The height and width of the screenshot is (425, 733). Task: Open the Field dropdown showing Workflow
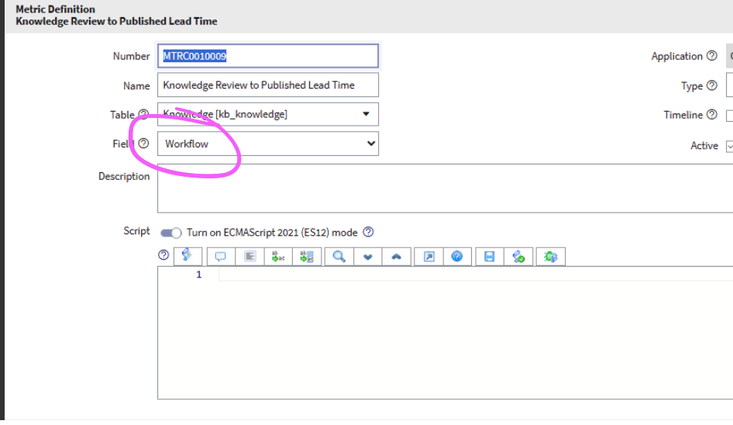point(268,144)
